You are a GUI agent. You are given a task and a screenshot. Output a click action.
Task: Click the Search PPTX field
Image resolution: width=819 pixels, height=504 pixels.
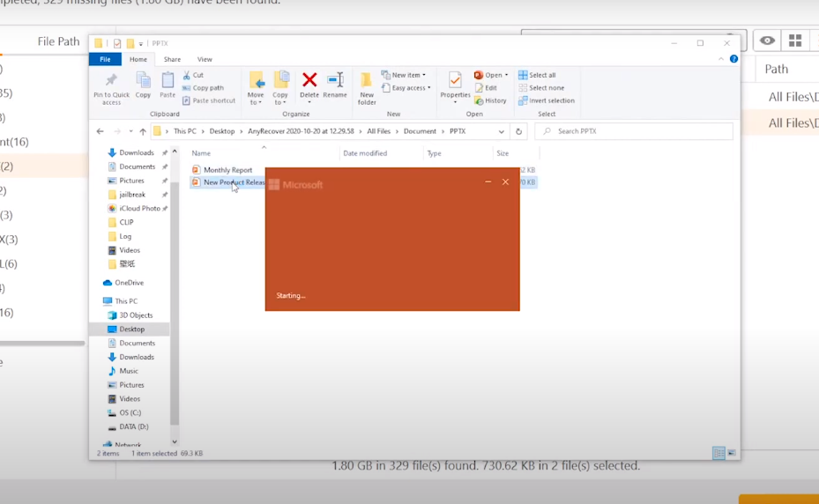[x=634, y=131]
